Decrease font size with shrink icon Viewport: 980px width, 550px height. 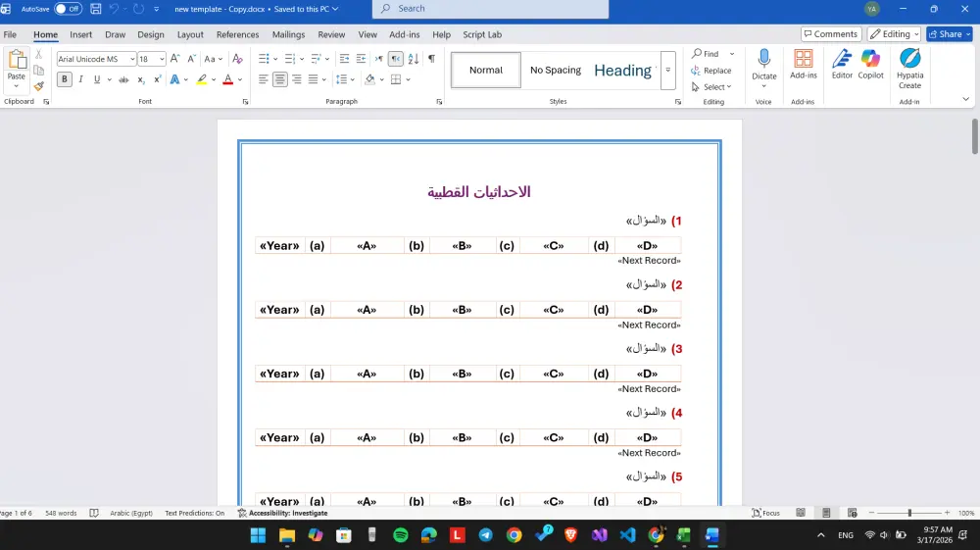pos(192,59)
